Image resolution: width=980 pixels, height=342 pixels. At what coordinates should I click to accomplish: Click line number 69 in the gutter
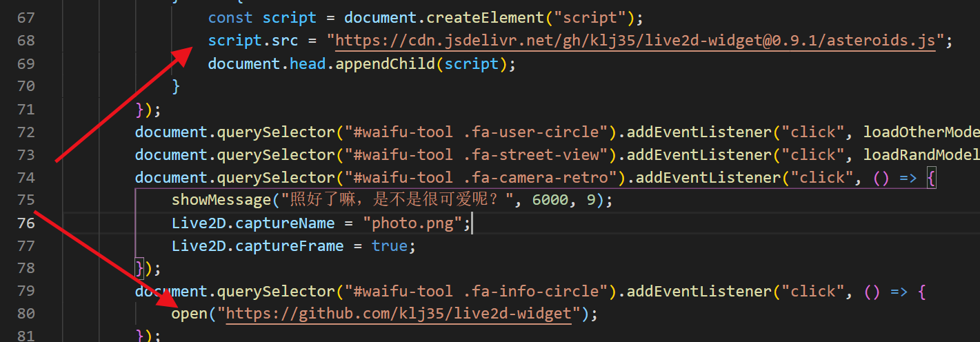[x=26, y=63]
